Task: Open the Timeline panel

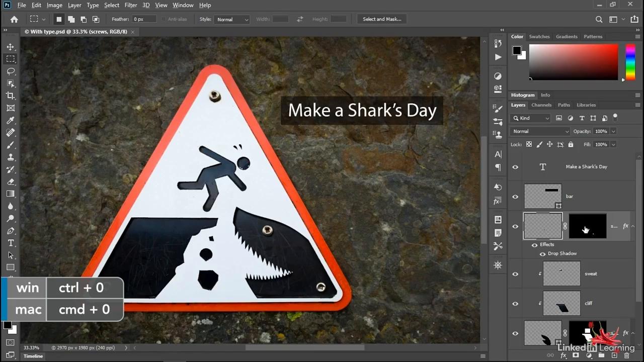Action: pyautogui.click(x=33, y=356)
